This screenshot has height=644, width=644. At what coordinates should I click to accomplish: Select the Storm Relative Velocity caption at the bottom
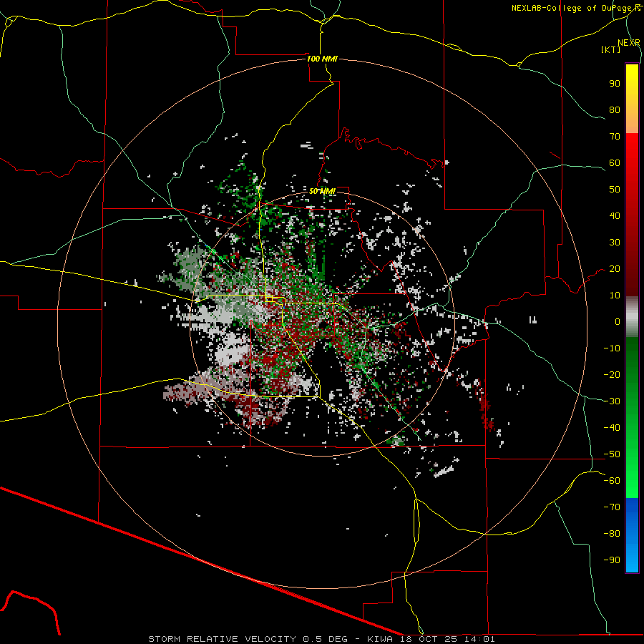[321, 639]
